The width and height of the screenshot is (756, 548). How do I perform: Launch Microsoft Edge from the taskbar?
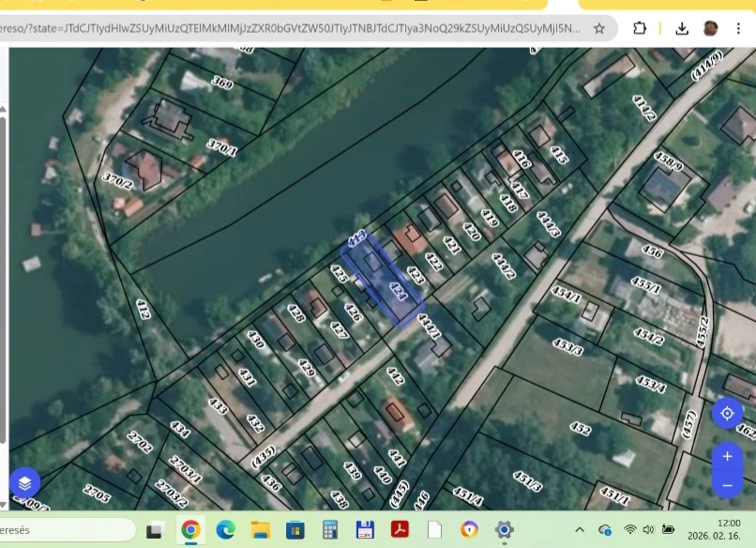225,530
